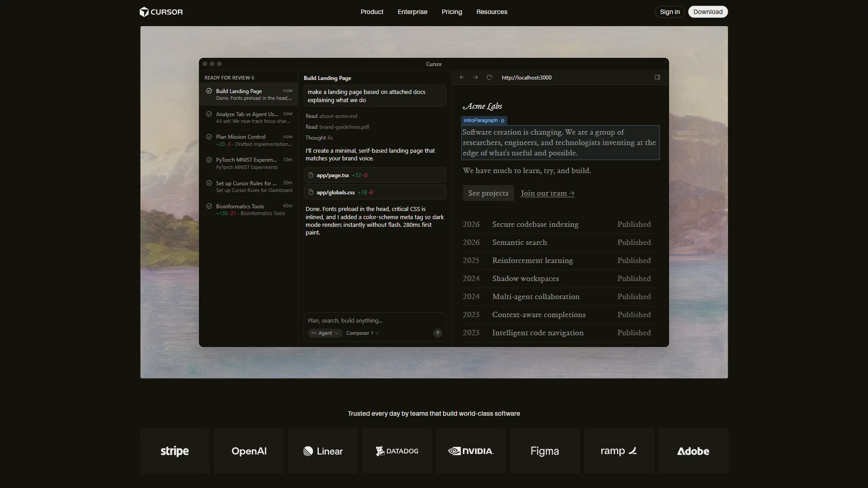Open the Product menu
Screen dimensions: 868x488
point(372,12)
